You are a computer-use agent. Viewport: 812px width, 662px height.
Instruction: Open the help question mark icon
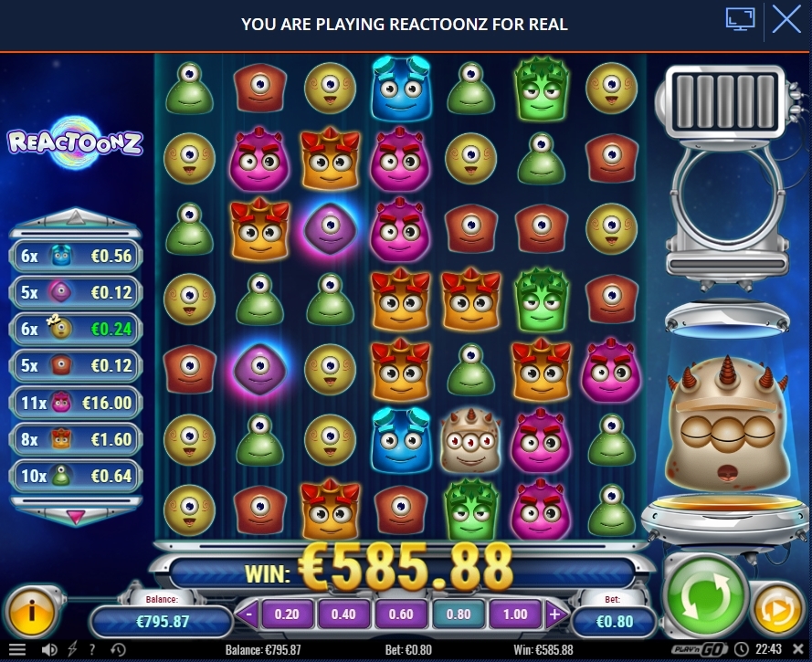pos(92,649)
